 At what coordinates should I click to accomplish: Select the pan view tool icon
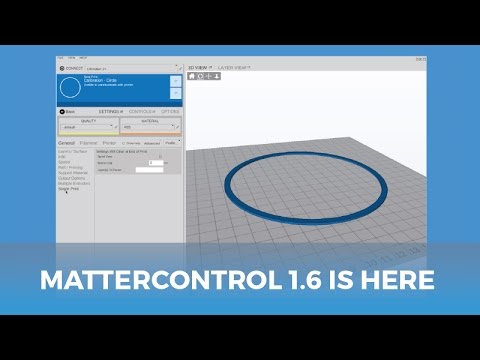208,76
